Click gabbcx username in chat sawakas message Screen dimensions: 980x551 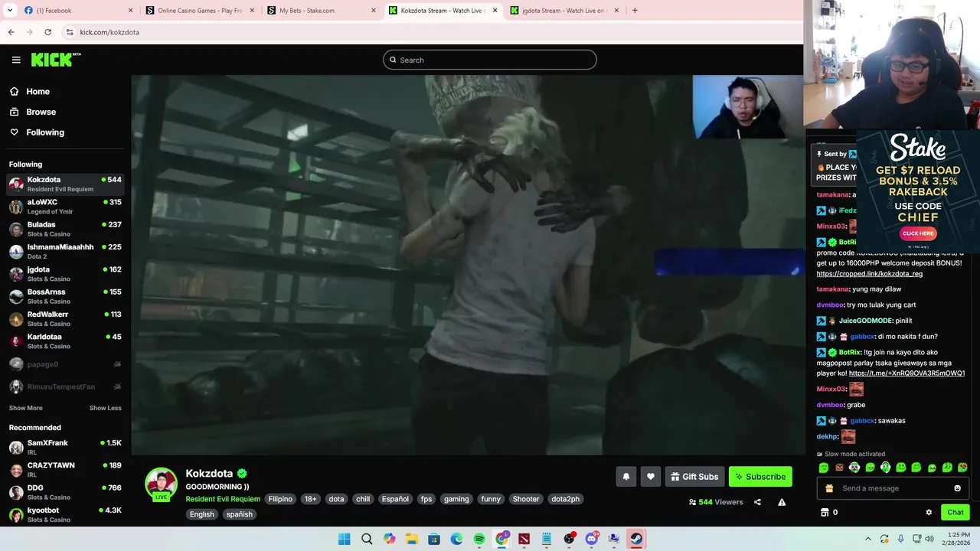(x=862, y=421)
